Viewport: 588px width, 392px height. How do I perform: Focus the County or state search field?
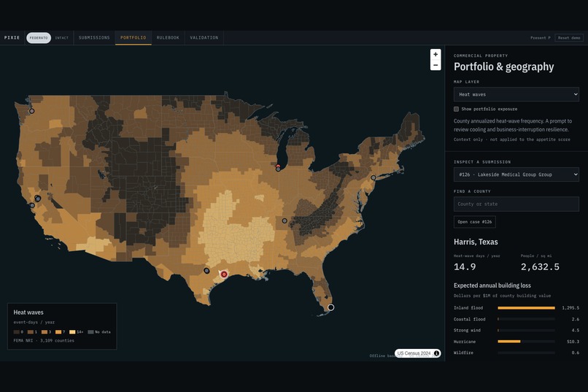[x=516, y=204]
